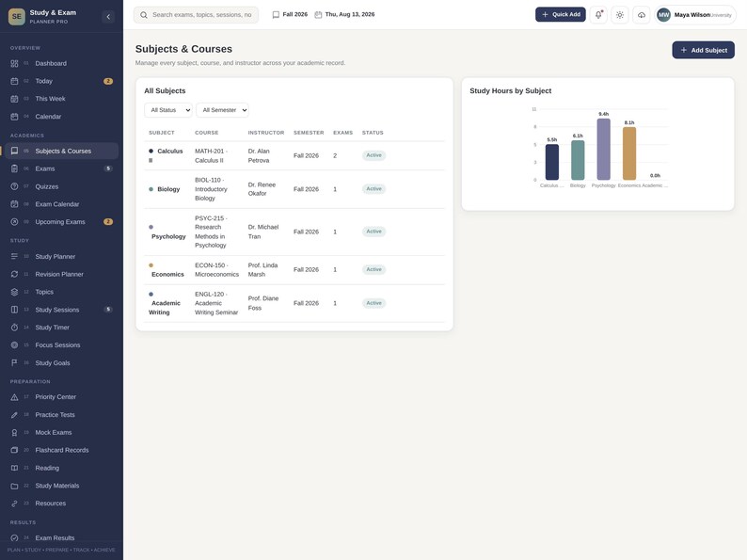Open the All Semester filter dropdown
Viewport: 747px width, 560px height.
coord(222,110)
